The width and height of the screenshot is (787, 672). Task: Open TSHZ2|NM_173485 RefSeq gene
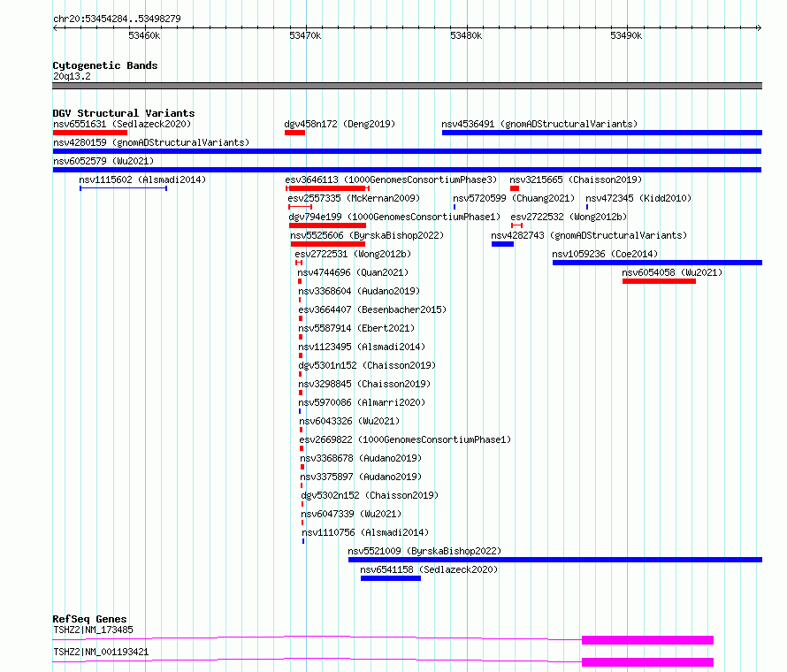94,630
